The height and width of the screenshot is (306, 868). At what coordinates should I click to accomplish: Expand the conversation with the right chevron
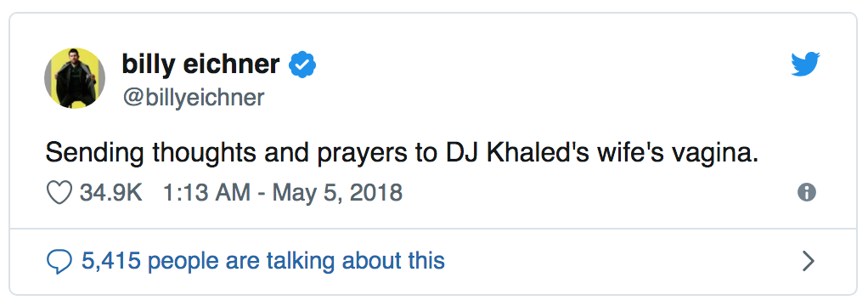pyautogui.click(x=809, y=261)
